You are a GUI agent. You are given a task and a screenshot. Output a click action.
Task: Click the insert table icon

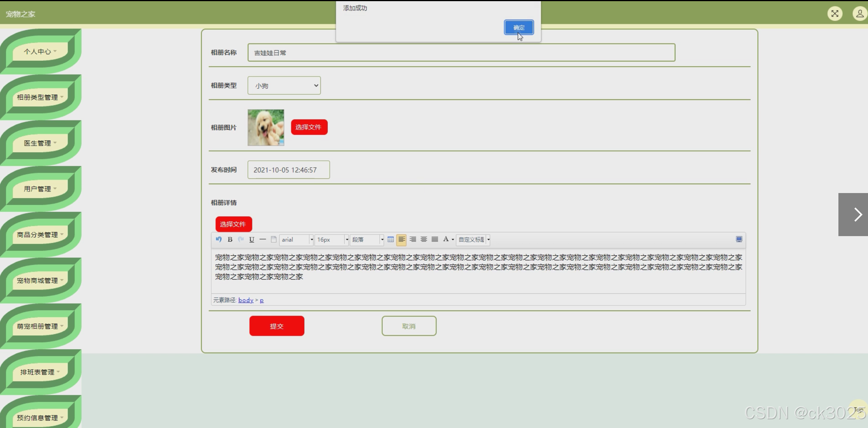390,239
